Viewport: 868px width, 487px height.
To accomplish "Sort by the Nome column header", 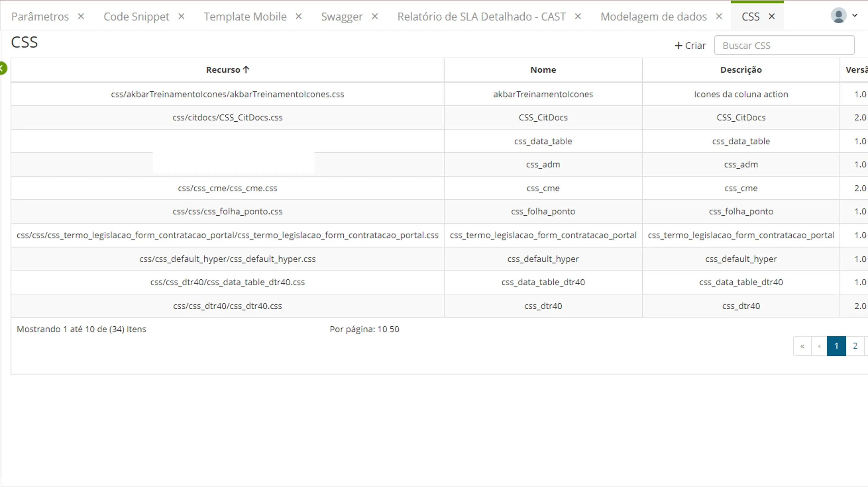I will point(543,70).
